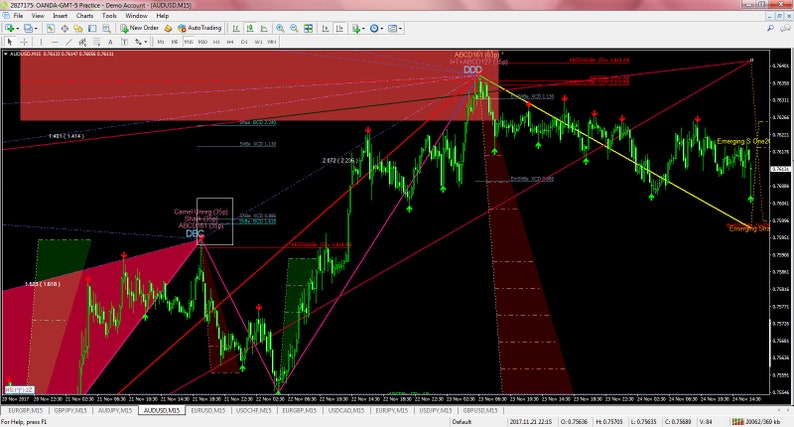794x427 pixels.
Task: Expand the indicators dropdown arrow
Action: pyautogui.click(x=364, y=29)
